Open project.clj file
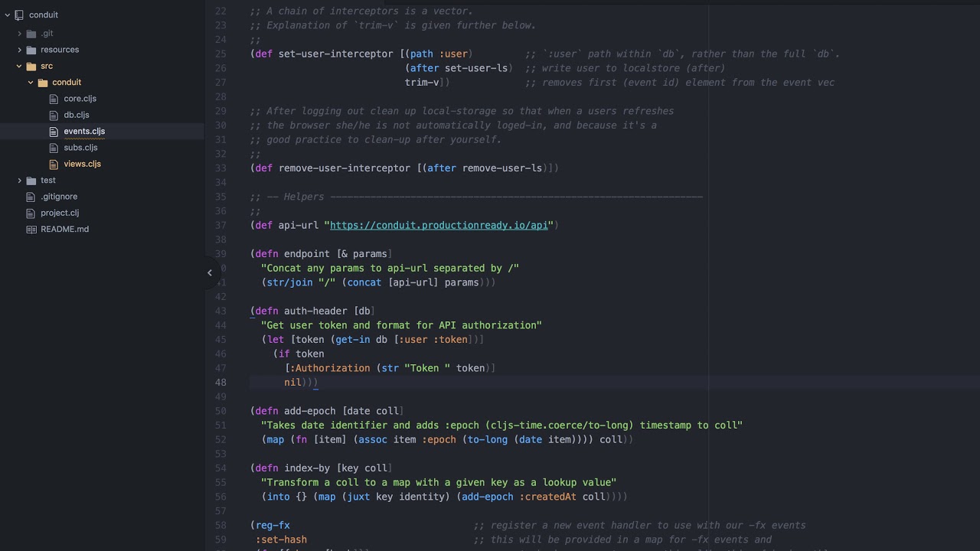The height and width of the screenshot is (551, 980). (60, 213)
